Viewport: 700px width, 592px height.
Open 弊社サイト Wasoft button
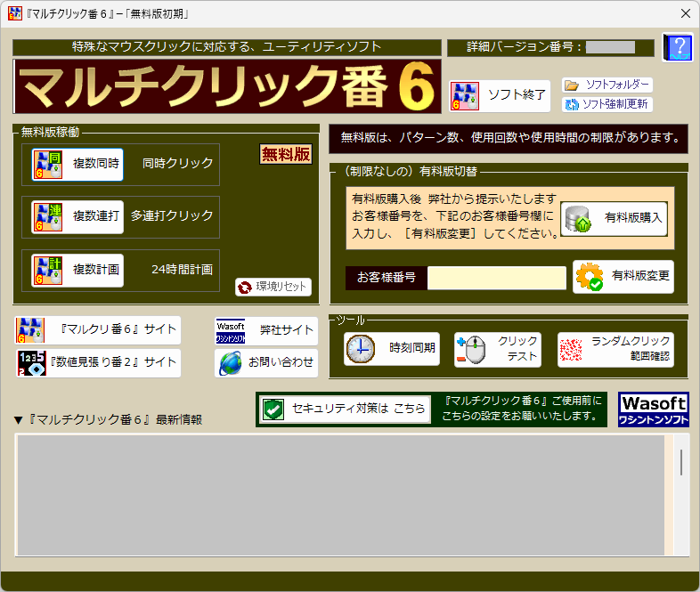click(266, 330)
